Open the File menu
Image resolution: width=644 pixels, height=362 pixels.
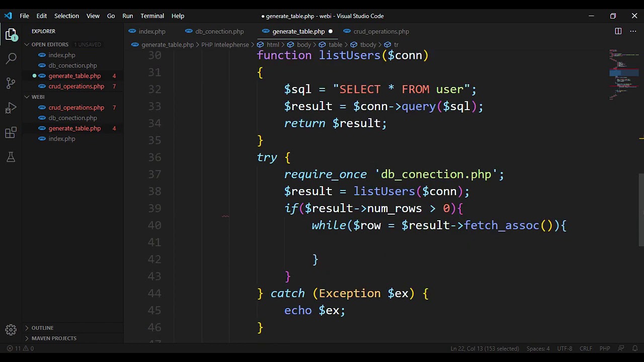coord(24,16)
